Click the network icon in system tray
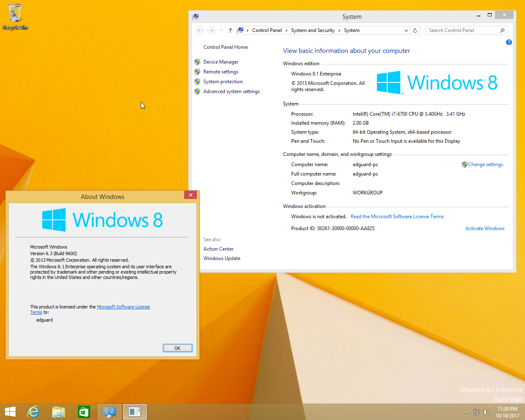Viewport: 525px width, 420px height. 476,412
